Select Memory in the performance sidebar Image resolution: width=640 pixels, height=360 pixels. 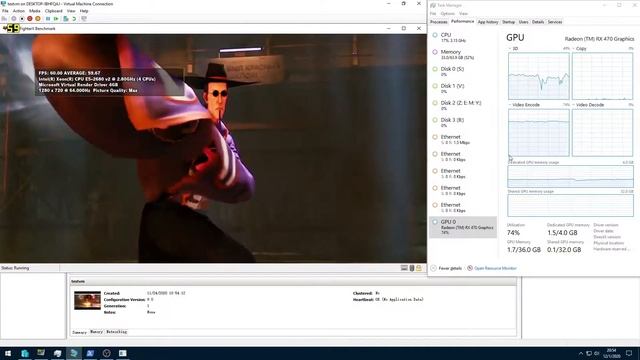click(463, 54)
